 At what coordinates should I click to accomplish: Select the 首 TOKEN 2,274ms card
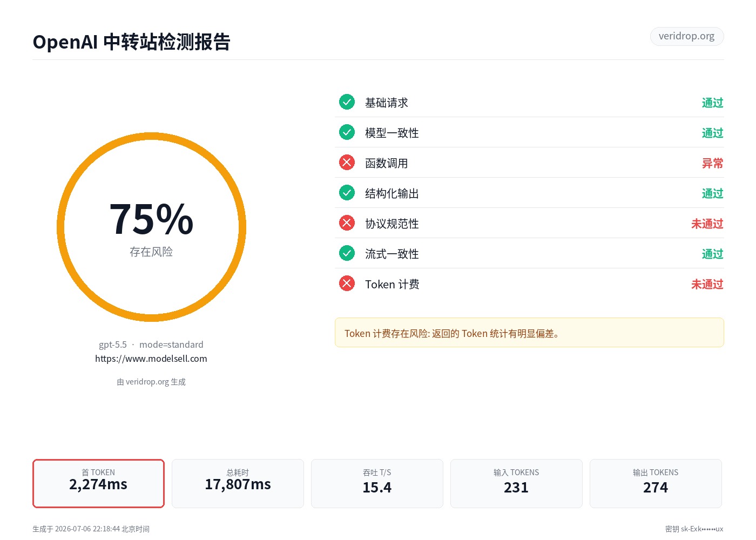point(98,483)
